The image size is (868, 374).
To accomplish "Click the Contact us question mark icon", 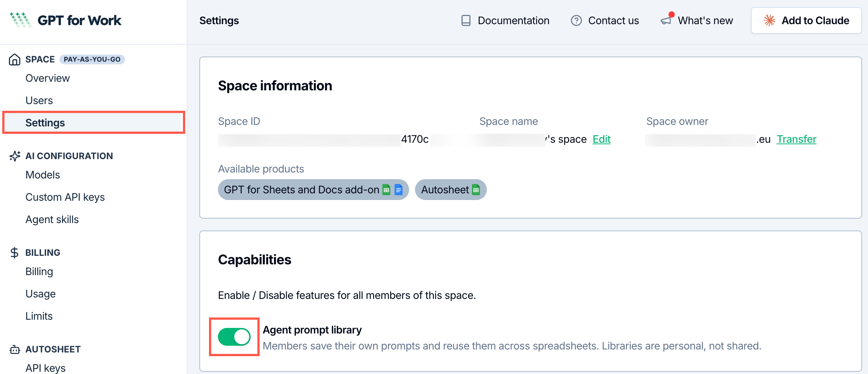I will coord(576,20).
